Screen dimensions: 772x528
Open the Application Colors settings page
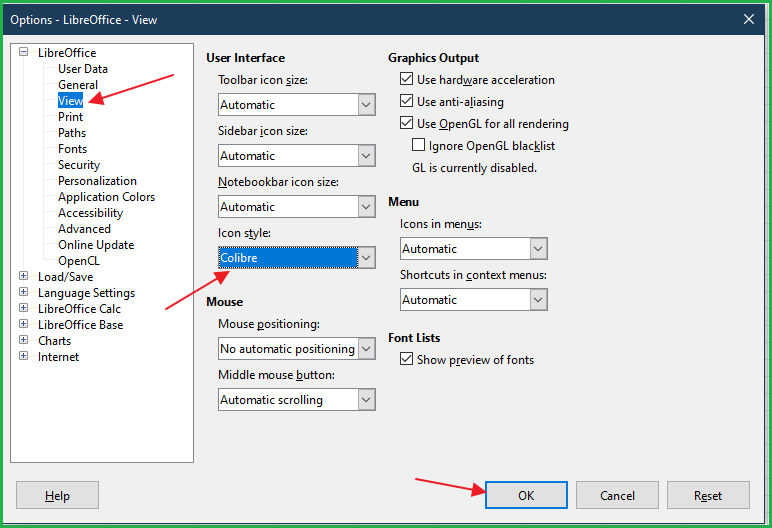click(106, 197)
